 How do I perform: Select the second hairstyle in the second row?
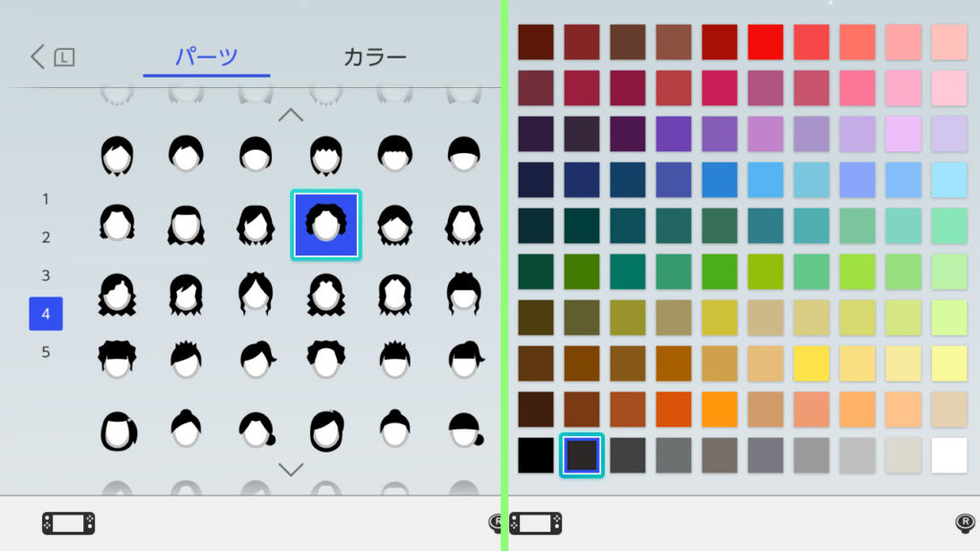(187, 225)
